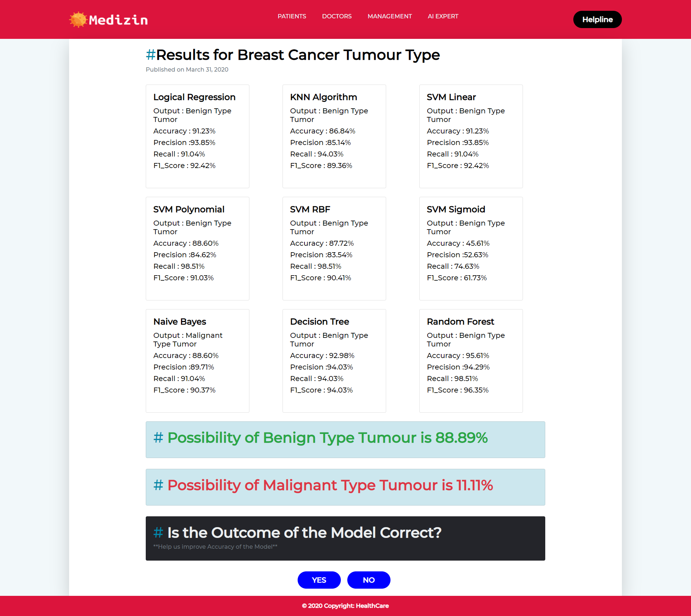Select the KNN Algorithm result card
Image resolution: width=691 pixels, height=616 pixels.
click(334, 136)
